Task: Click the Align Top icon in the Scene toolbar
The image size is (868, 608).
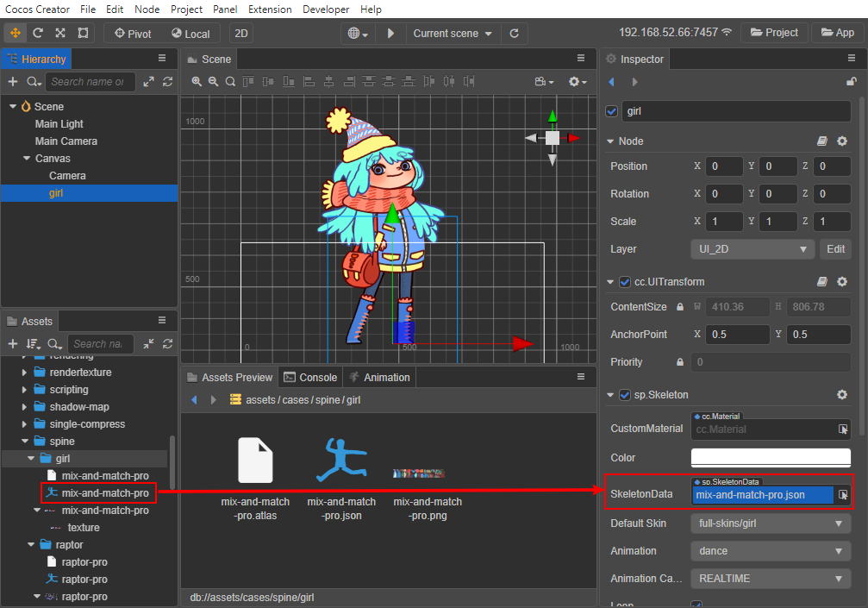Action: (x=248, y=81)
